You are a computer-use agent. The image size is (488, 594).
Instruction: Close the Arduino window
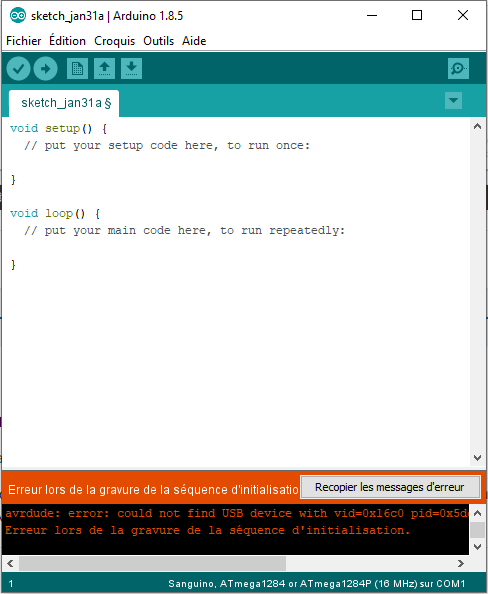pos(463,16)
